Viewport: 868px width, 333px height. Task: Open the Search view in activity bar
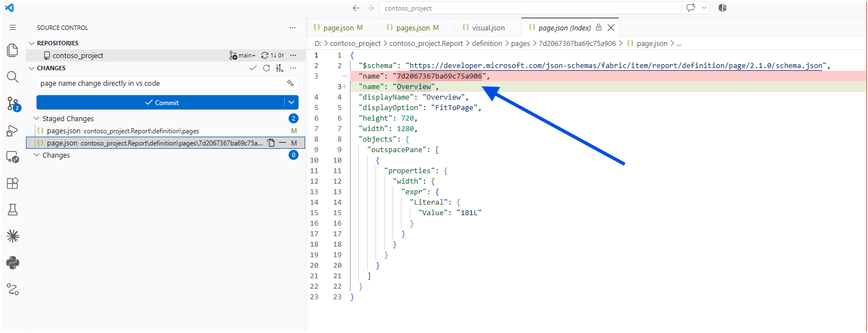[13, 77]
